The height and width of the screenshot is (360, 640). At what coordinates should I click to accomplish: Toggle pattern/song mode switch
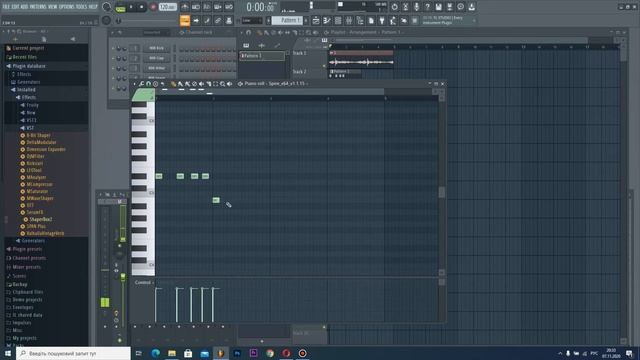click(x=120, y=7)
